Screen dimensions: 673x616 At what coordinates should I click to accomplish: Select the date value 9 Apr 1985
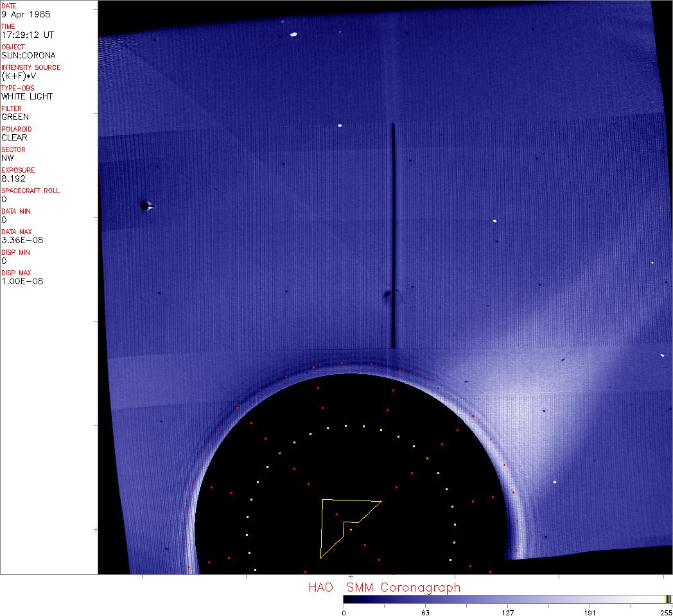click(26, 14)
